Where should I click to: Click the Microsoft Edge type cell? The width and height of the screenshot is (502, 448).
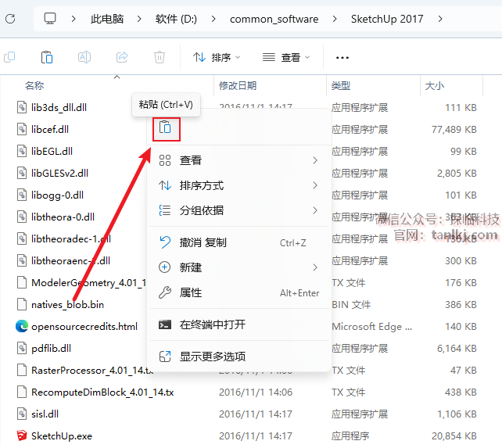click(x=371, y=327)
